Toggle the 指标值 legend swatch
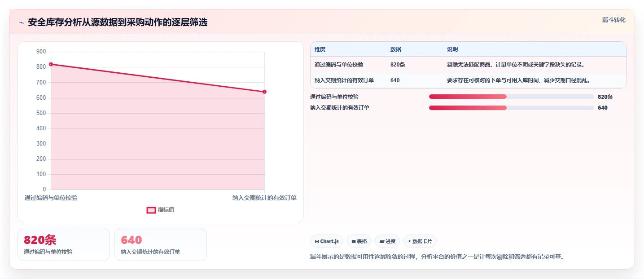The height and width of the screenshot is (279, 644). (151, 210)
